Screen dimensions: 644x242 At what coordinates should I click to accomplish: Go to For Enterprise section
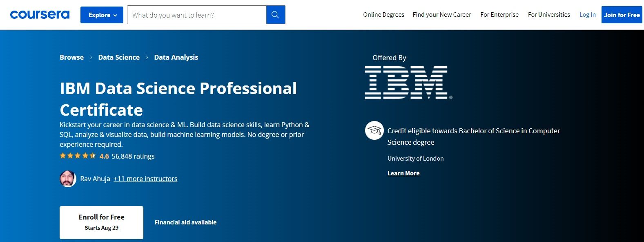point(499,15)
